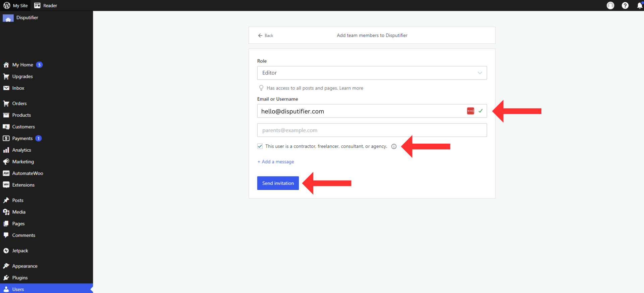Open the notifications bell icon
The width and height of the screenshot is (644, 293).
coord(640,6)
